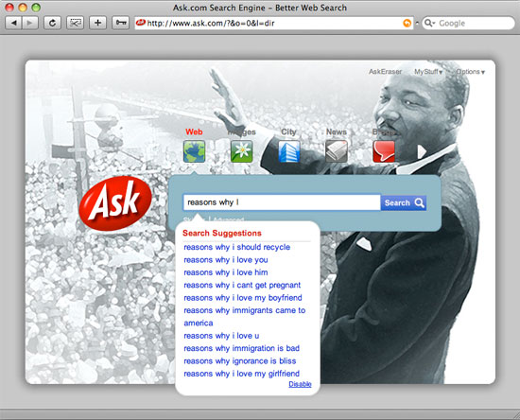The width and height of the screenshot is (520, 420).
Task: Switch to the News tab label
Action: point(337,131)
